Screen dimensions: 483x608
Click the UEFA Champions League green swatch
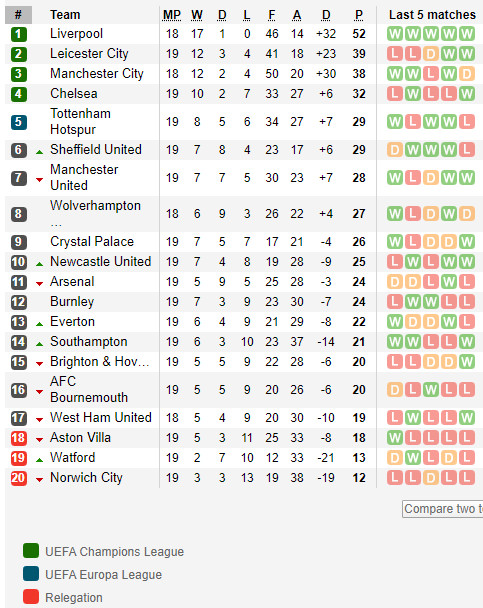[x=31, y=551]
